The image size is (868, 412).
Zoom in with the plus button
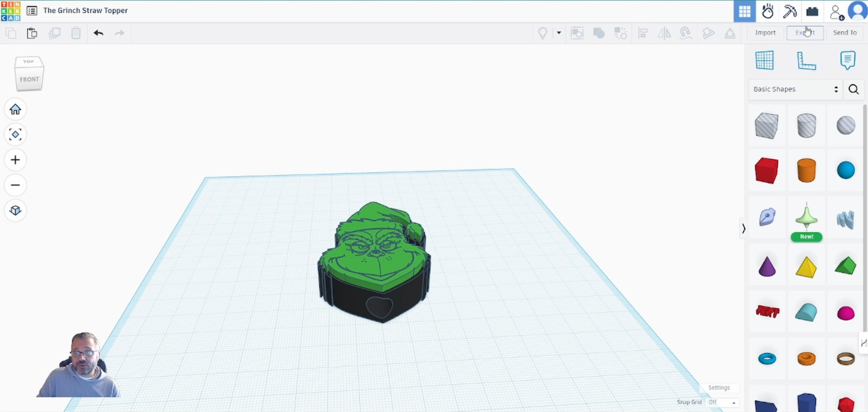click(x=15, y=160)
